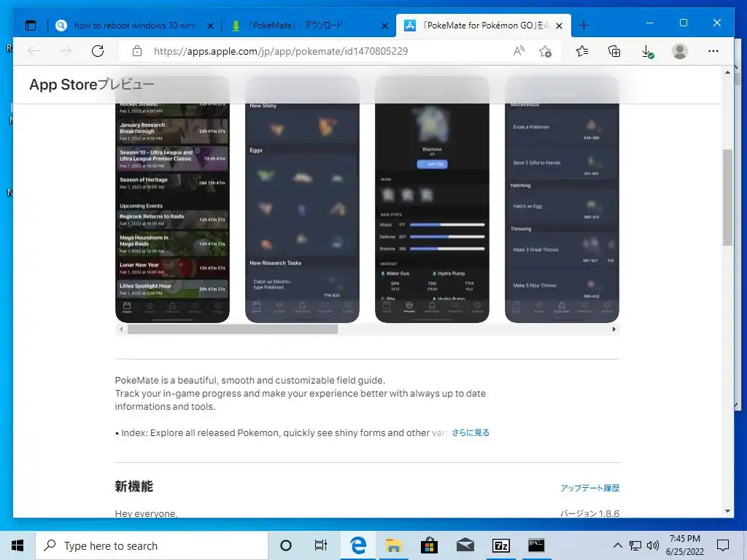Close the PokeMate ダウンロード tab
The width and height of the screenshot is (747, 560).
(384, 26)
